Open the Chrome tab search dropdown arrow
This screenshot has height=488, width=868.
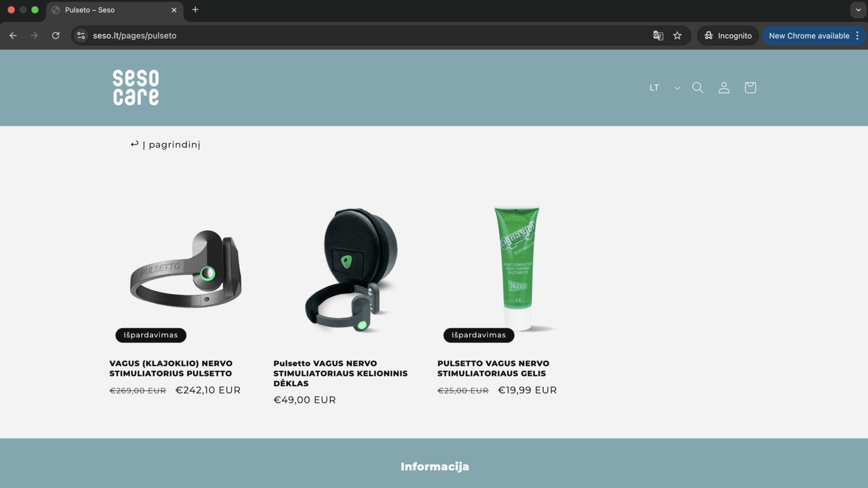pyautogui.click(x=858, y=10)
